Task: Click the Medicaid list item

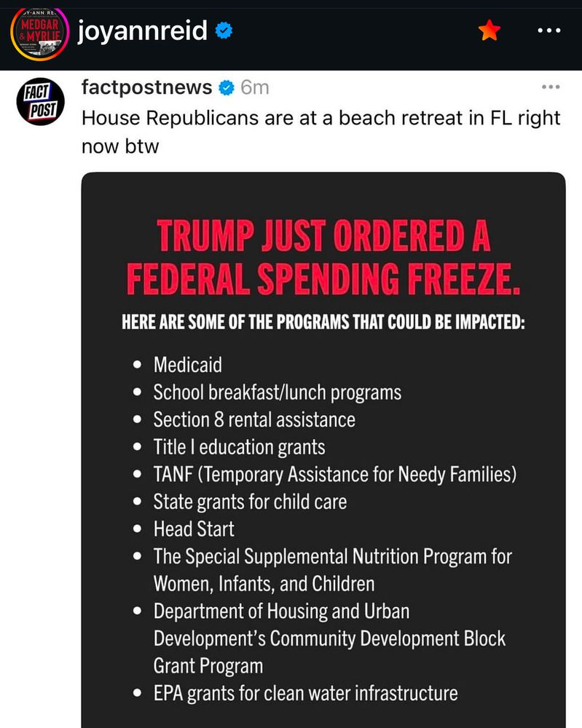Action: point(187,365)
